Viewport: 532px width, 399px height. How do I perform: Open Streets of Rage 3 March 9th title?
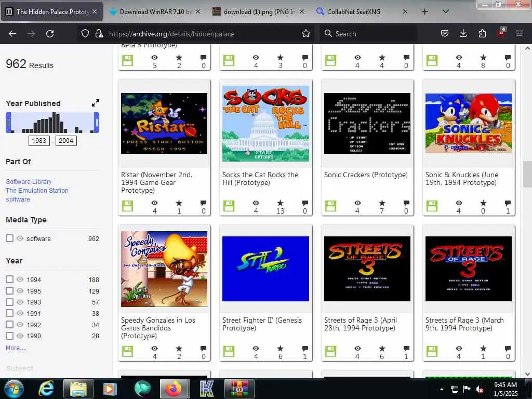464,324
